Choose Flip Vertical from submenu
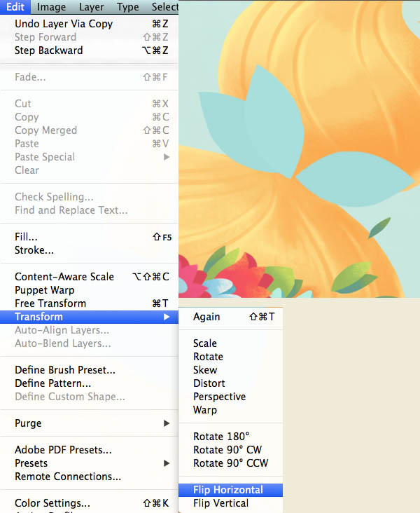420x513 pixels. point(220,503)
